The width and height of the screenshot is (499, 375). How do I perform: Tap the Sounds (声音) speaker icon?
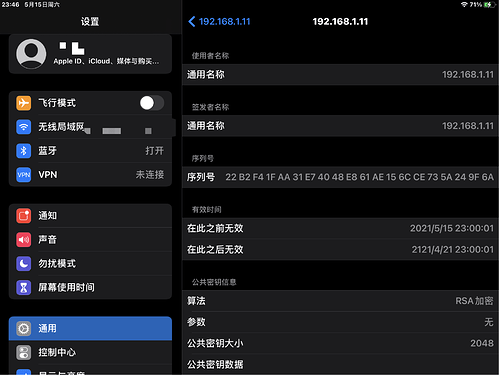[x=24, y=240]
